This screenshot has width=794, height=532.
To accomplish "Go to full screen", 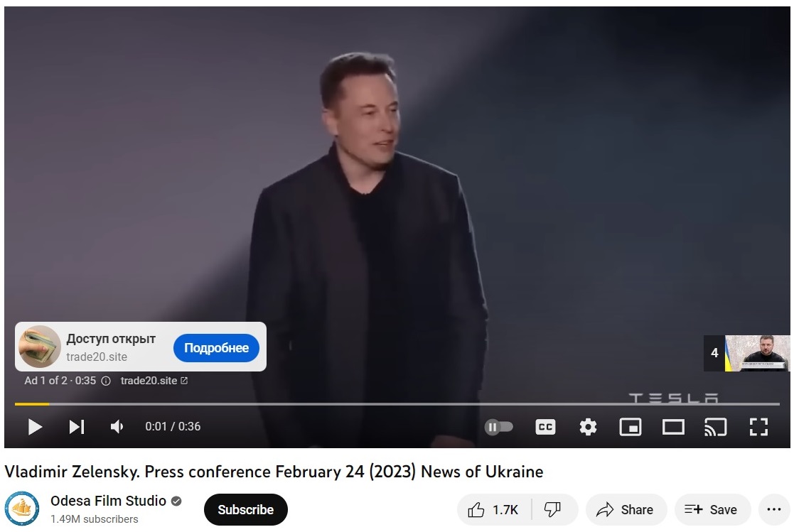I will [758, 427].
